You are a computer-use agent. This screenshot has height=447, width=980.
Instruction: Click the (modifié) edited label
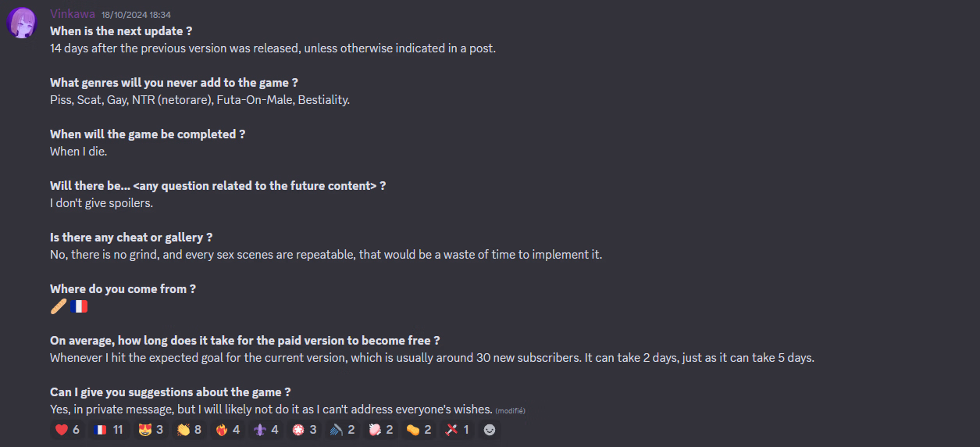point(510,410)
